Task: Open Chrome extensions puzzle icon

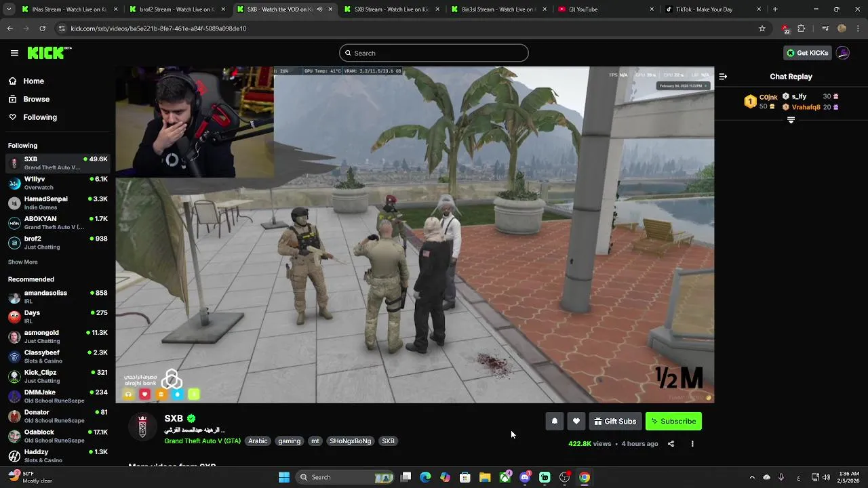Action: click(x=802, y=28)
